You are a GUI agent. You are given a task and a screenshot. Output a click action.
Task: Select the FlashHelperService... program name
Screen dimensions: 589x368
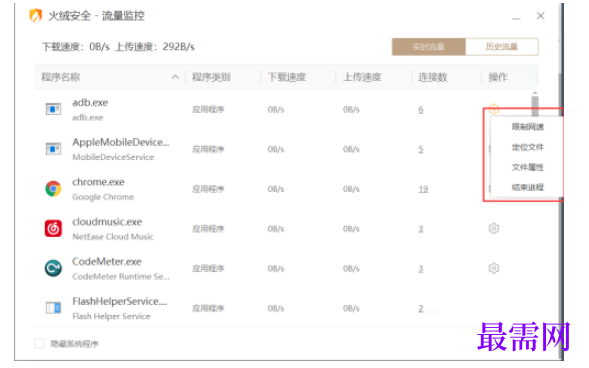pos(119,302)
